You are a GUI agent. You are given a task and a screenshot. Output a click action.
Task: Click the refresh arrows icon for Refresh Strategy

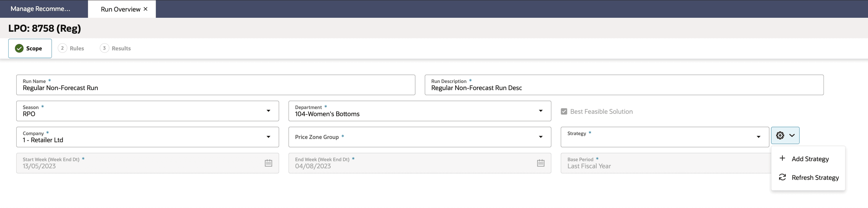[x=782, y=177]
